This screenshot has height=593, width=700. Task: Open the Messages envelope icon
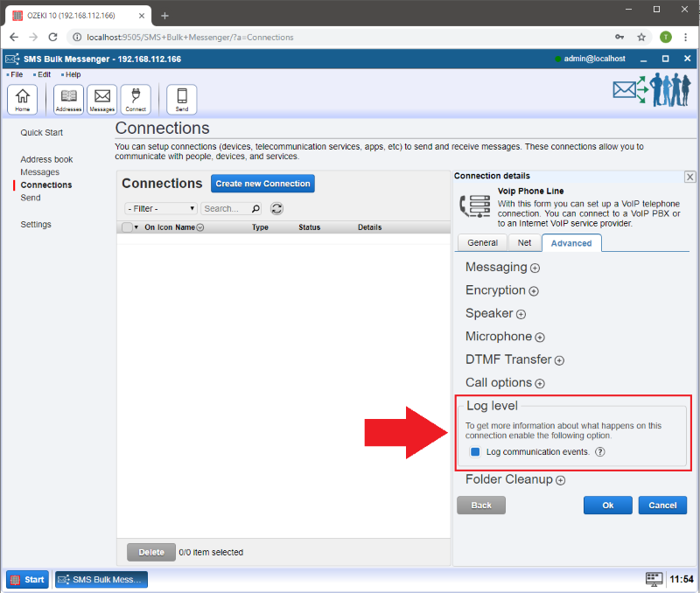(101, 100)
